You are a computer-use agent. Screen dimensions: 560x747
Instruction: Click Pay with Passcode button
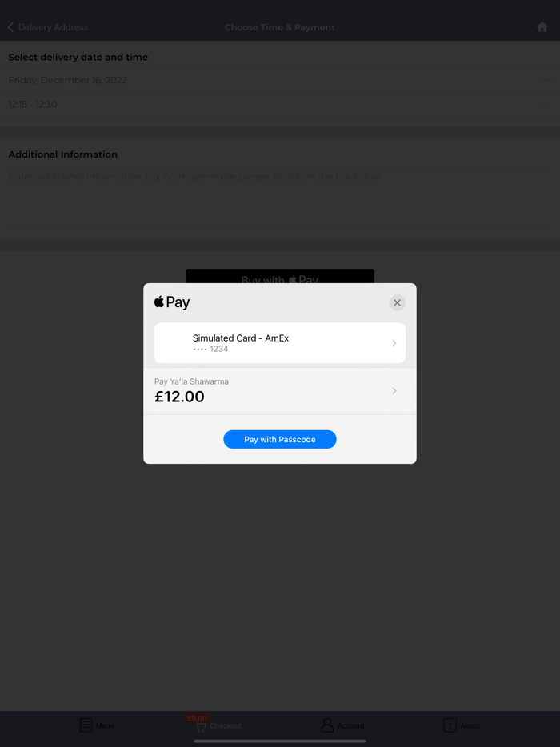click(x=280, y=439)
